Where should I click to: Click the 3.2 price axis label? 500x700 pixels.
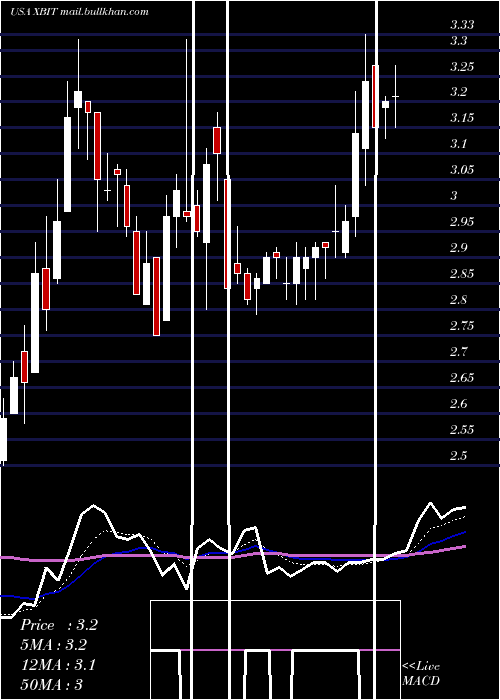458,92
